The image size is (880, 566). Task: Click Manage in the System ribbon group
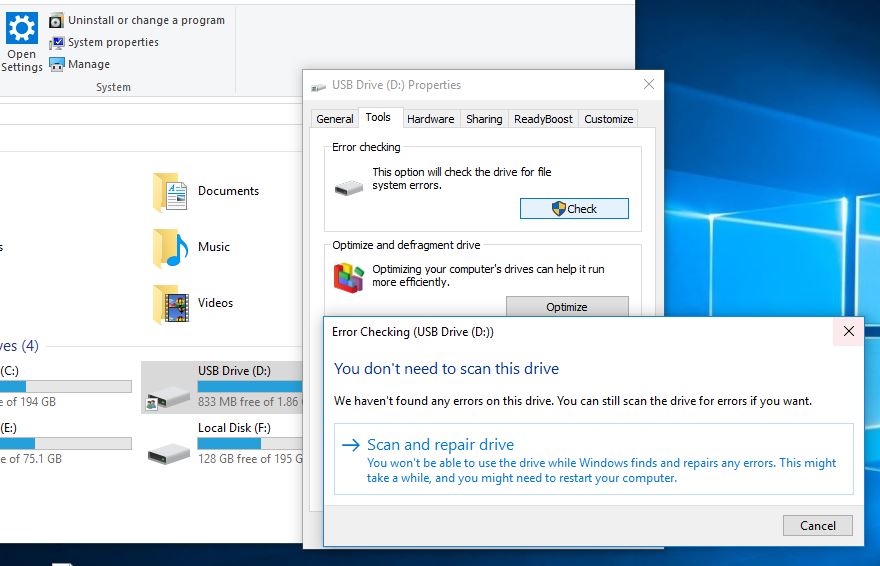[x=89, y=64]
